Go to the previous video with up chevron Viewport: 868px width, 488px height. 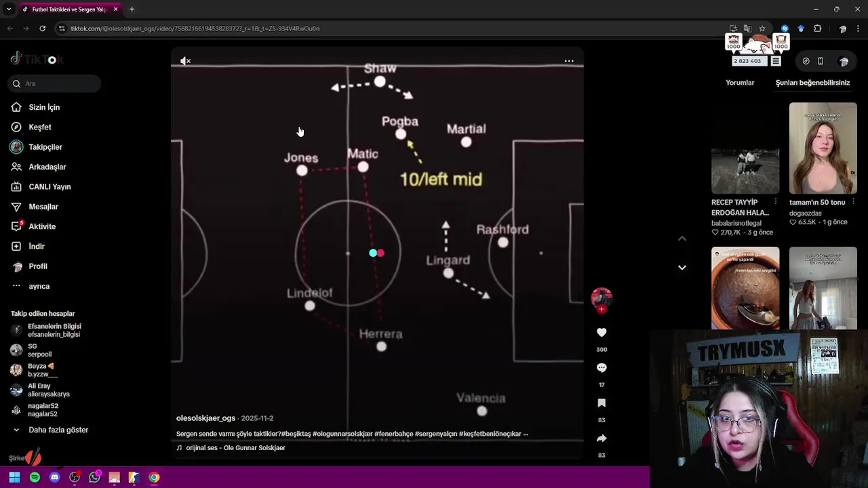click(x=682, y=239)
